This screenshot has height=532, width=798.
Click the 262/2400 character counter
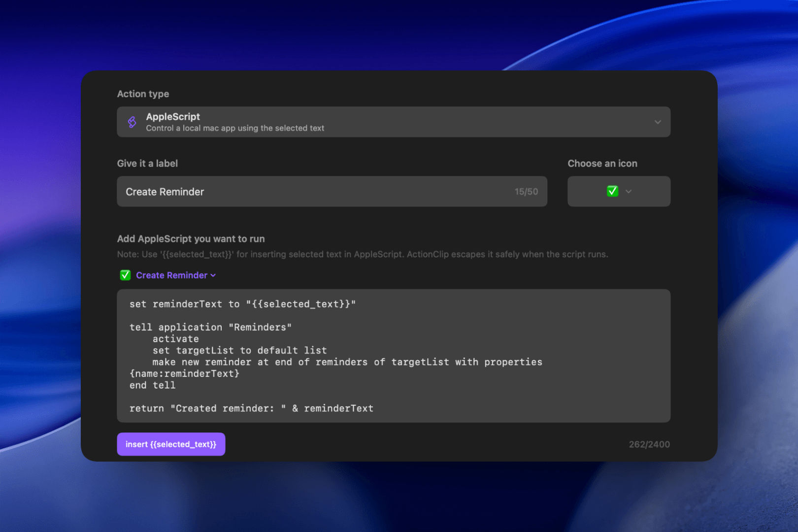(649, 444)
